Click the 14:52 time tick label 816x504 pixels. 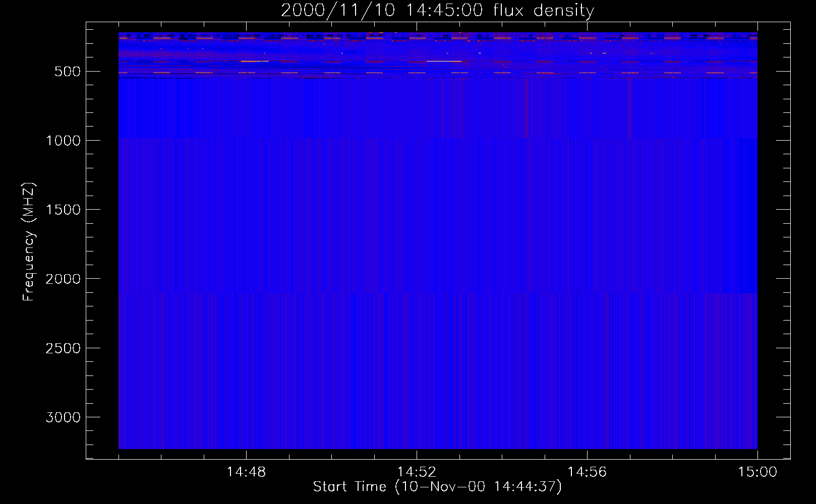[x=417, y=472]
